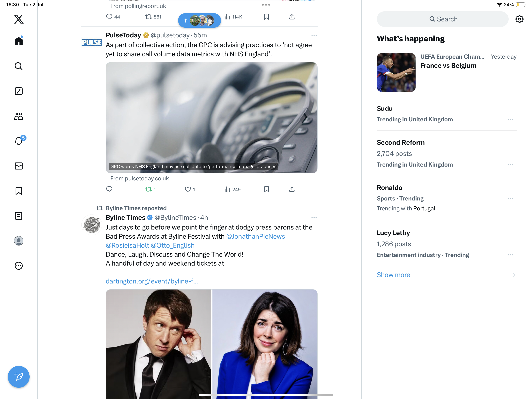Viewport: 532px width, 399px height.
Task: Tap the compose new post button
Action: 18,377
